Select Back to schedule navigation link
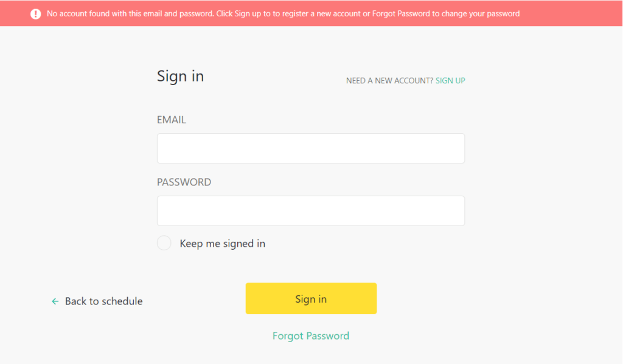Image resolution: width=623 pixels, height=364 pixels. pyautogui.click(x=104, y=301)
